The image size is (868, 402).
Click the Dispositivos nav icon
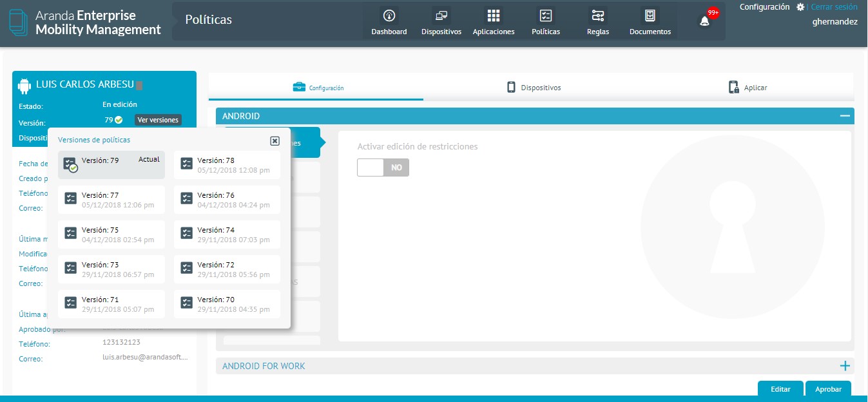tap(441, 16)
